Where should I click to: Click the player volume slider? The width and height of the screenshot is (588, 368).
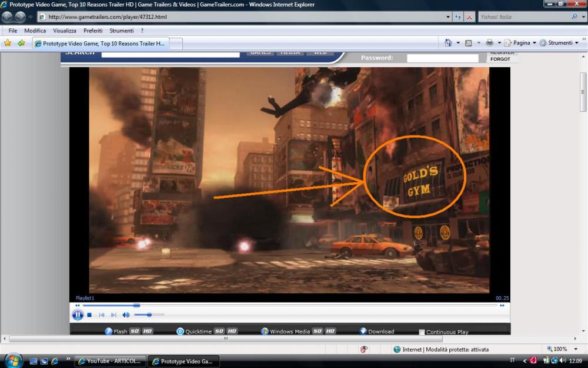point(149,315)
